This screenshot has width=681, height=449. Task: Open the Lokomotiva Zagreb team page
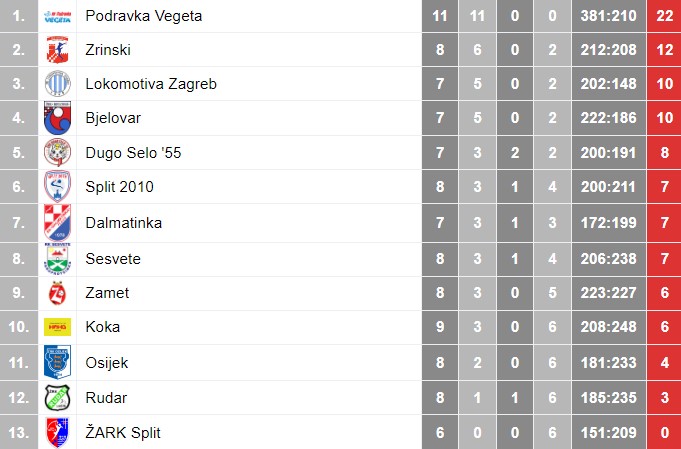click(150, 84)
